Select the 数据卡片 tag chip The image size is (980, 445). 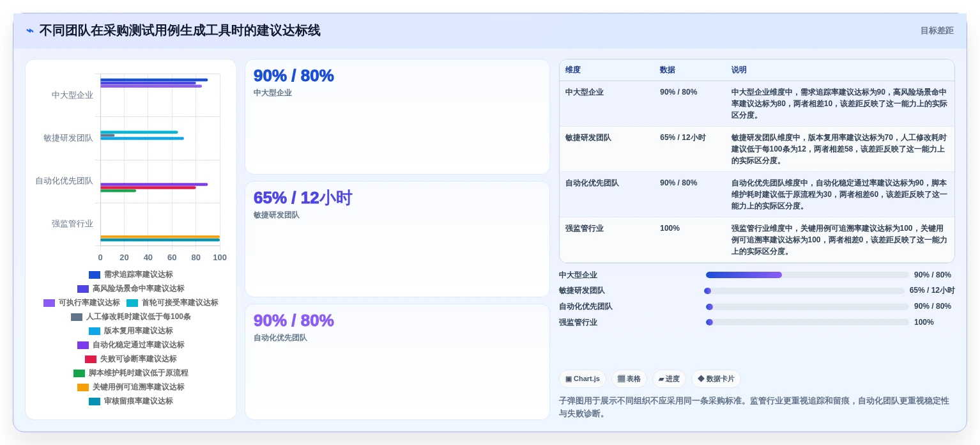pos(716,379)
